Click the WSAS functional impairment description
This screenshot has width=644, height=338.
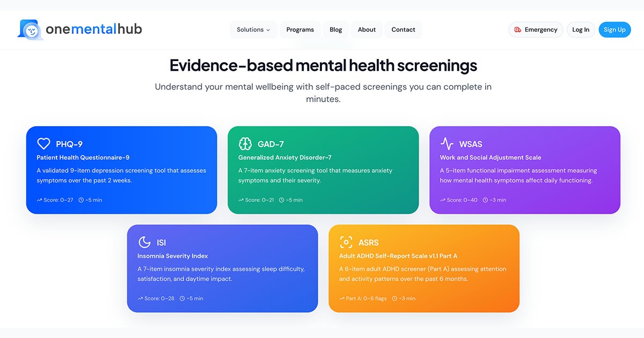click(x=518, y=175)
